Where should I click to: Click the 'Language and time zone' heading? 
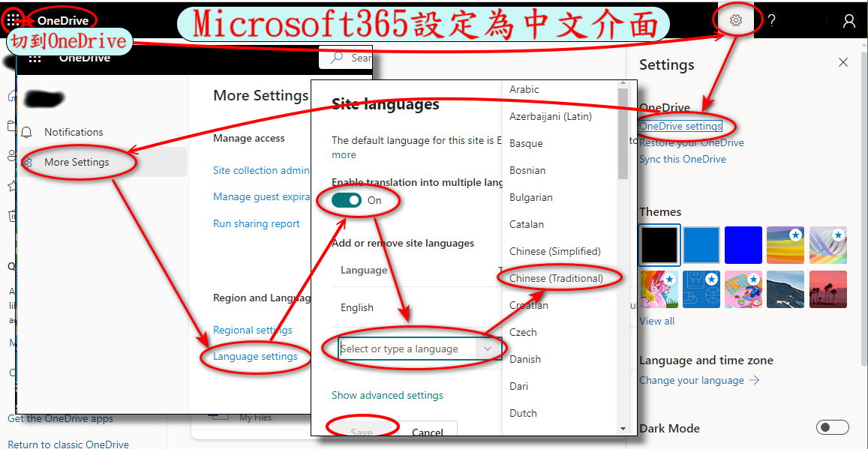tap(707, 361)
